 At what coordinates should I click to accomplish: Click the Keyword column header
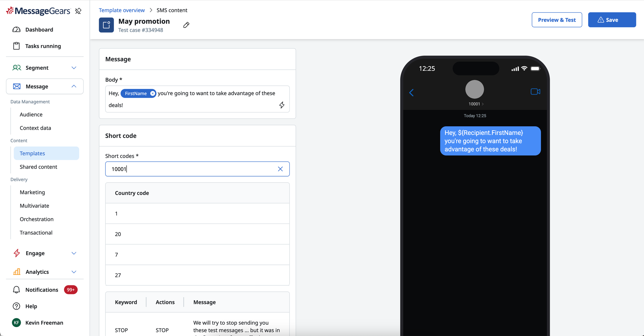126,302
